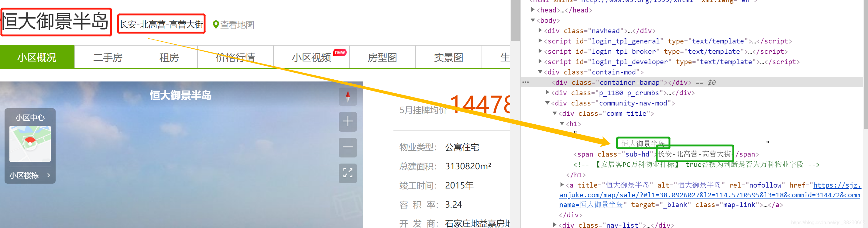The height and width of the screenshot is (228, 868).
Task: Switch to the 二手房 tab
Action: (108, 57)
